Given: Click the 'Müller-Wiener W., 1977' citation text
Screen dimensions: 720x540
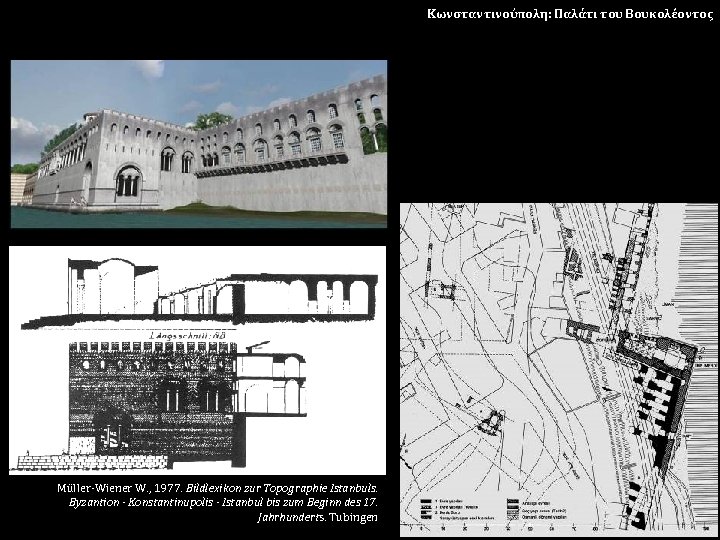Looking at the screenshot, I should click(x=217, y=502).
